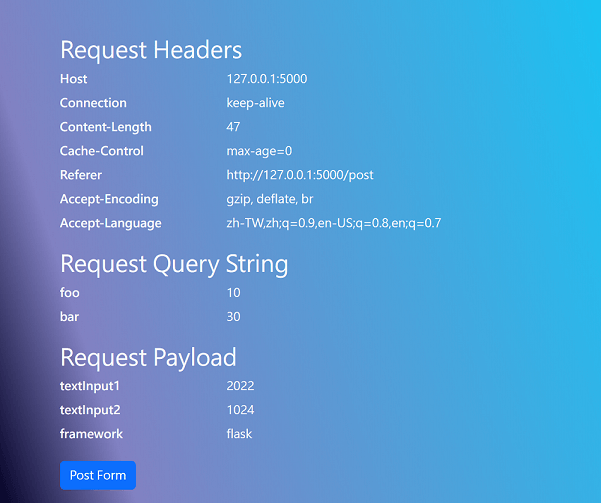Click the framework value flask

click(x=239, y=434)
